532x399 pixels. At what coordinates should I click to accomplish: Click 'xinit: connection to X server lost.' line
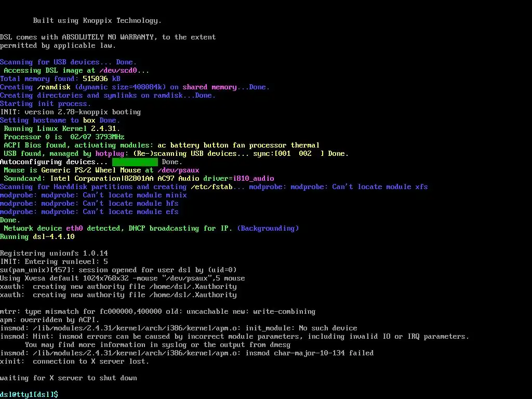click(x=75, y=362)
